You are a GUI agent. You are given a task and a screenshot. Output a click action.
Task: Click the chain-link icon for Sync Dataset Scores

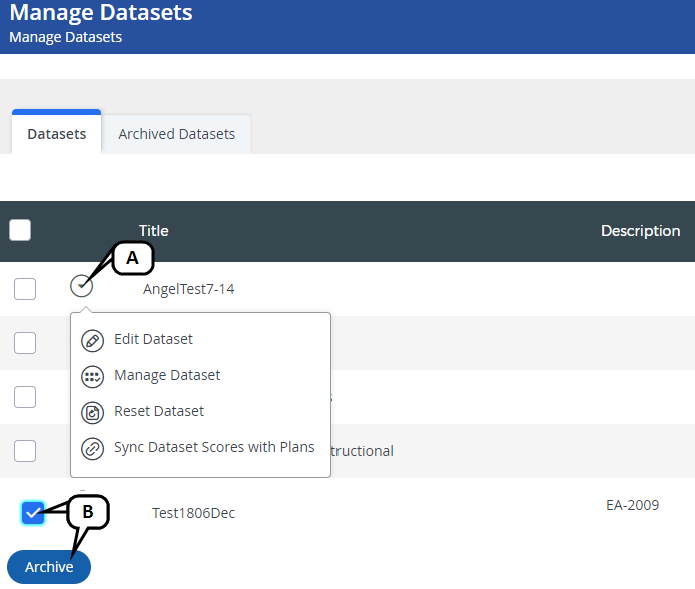click(x=92, y=448)
